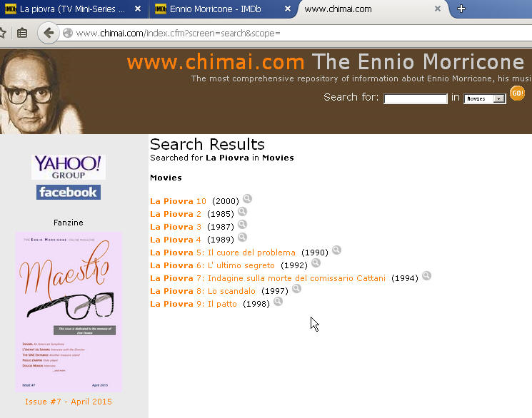
Task: Open a new tab with plus button
Action: (x=461, y=9)
